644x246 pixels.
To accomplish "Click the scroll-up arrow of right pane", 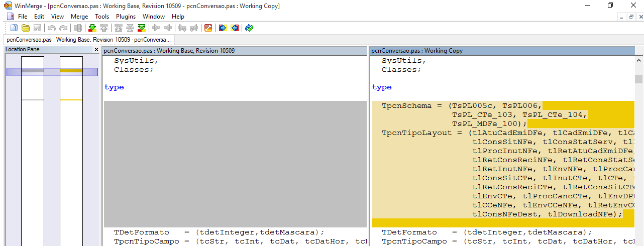I will pos(639,59).
